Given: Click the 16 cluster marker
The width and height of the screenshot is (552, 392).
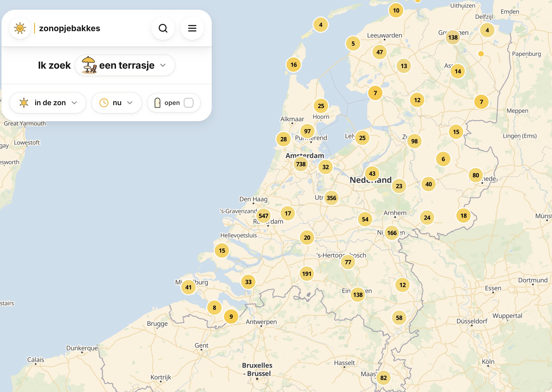Looking at the screenshot, I should (294, 65).
